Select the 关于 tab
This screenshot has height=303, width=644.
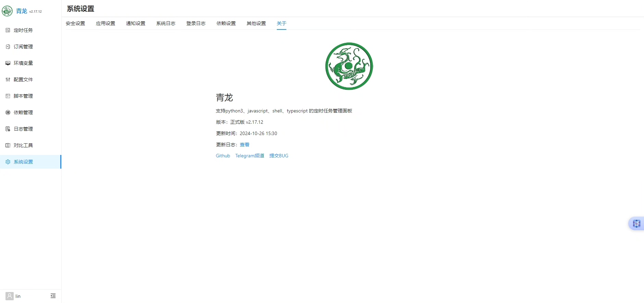282,23
